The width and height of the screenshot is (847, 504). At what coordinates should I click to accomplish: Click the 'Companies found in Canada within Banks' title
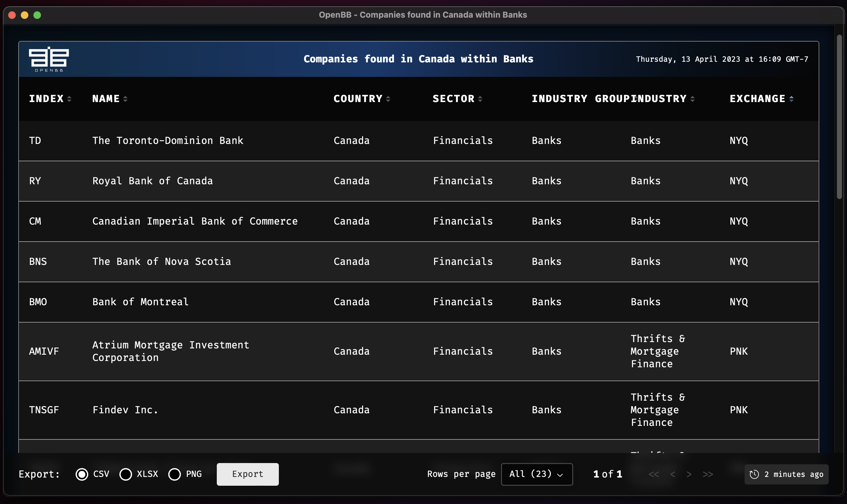click(418, 59)
